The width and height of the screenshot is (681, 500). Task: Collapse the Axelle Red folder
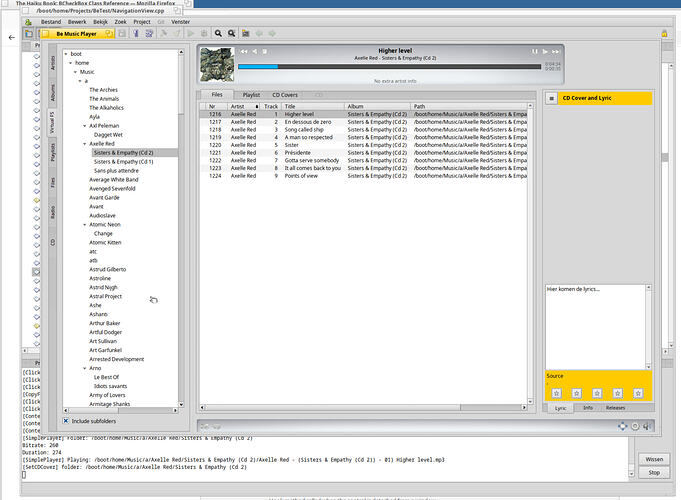[x=85, y=144]
